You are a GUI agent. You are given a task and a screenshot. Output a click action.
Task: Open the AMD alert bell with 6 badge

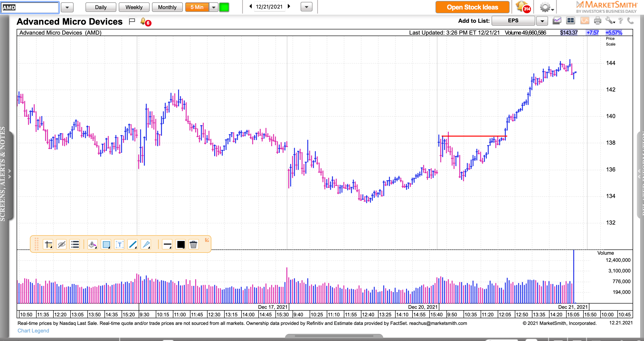coord(146,22)
